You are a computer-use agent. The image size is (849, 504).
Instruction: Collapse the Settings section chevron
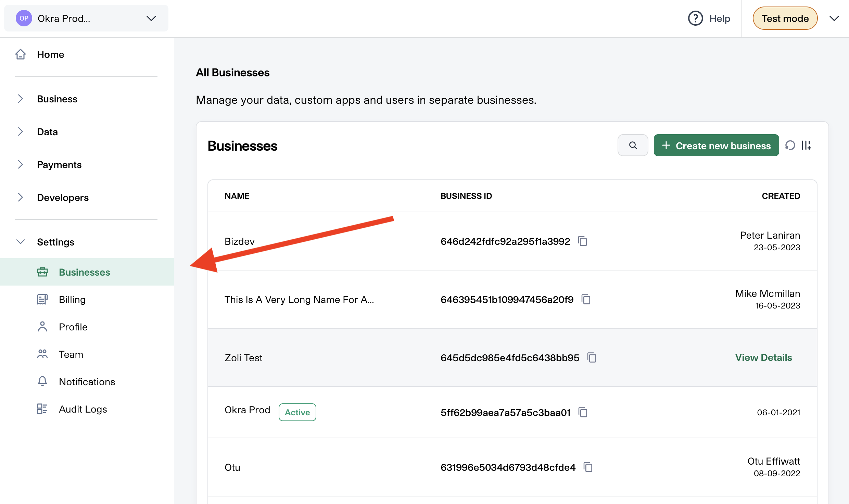pos(21,242)
